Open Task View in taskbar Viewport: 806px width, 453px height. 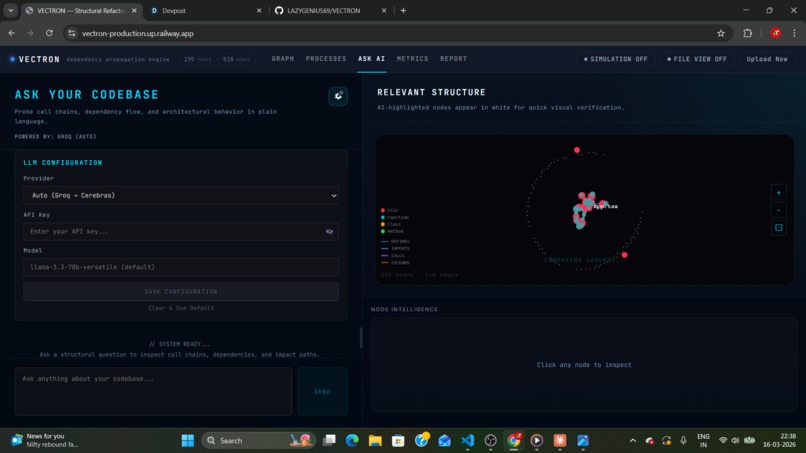[329, 441]
